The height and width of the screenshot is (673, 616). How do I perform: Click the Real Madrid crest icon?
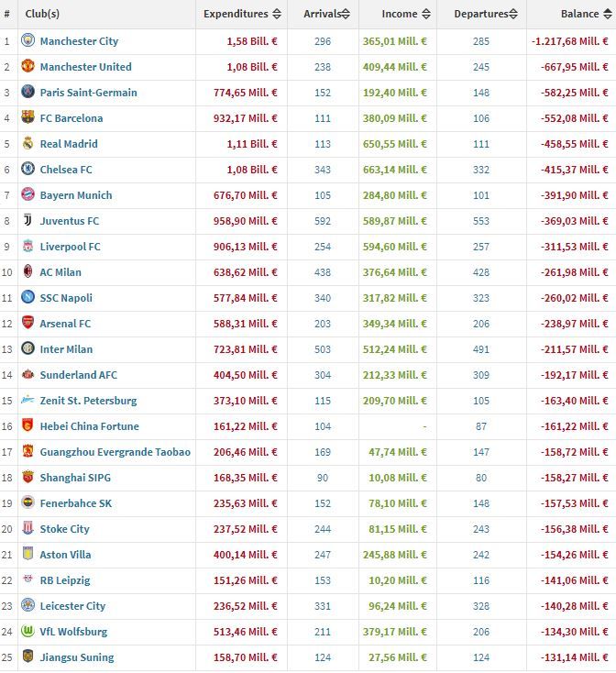click(27, 144)
